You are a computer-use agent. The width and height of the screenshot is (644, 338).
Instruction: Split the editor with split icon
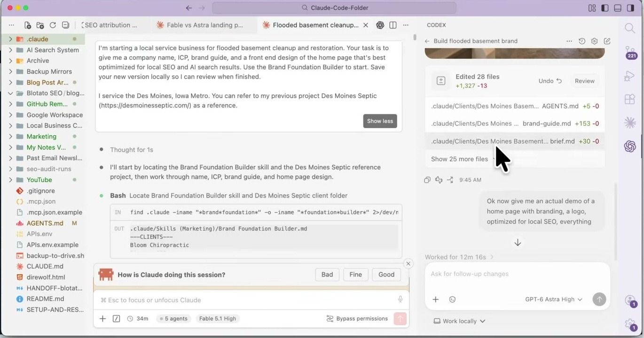(393, 25)
